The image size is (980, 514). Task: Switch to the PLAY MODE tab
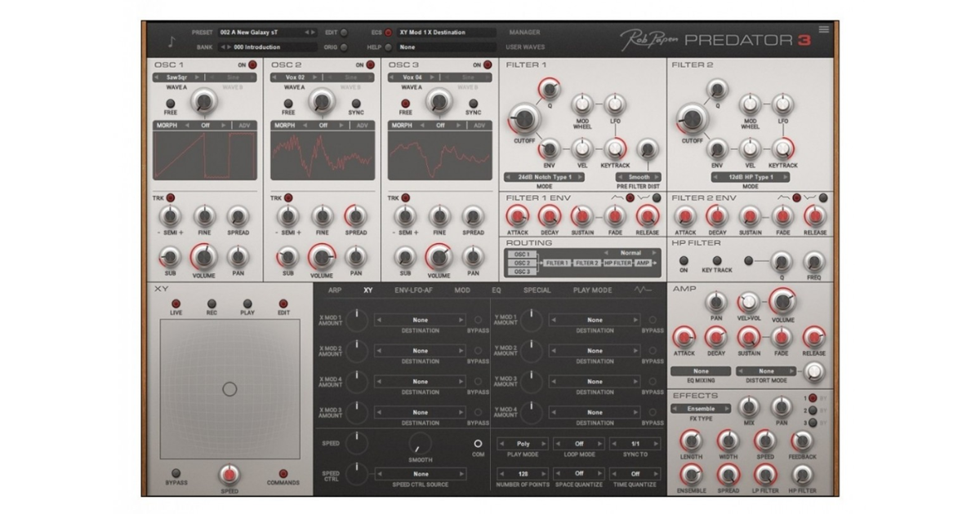592,290
